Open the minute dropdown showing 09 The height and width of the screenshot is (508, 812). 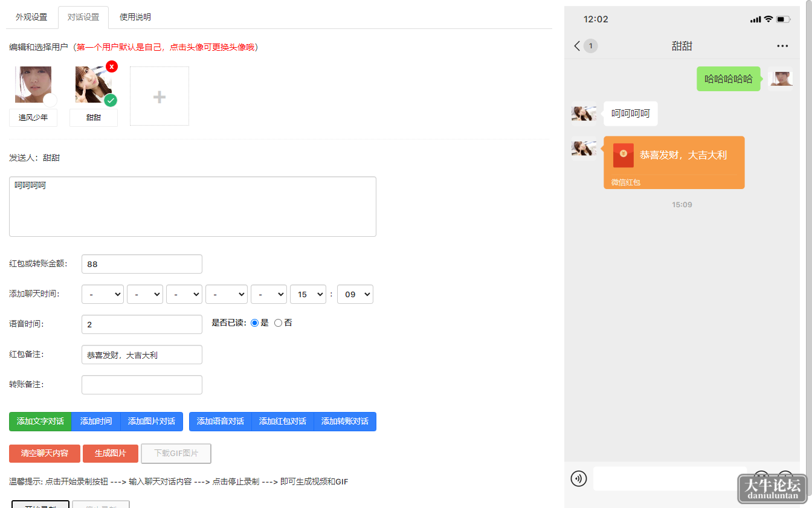pos(355,294)
